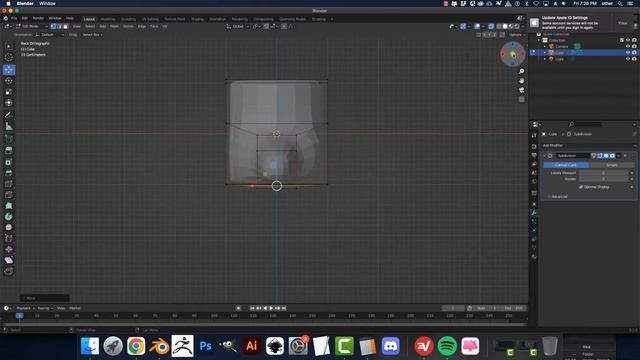Viewport: 640px width, 360px height.
Task: Select the Cube row in the outliner
Action: (x=584, y=53)
